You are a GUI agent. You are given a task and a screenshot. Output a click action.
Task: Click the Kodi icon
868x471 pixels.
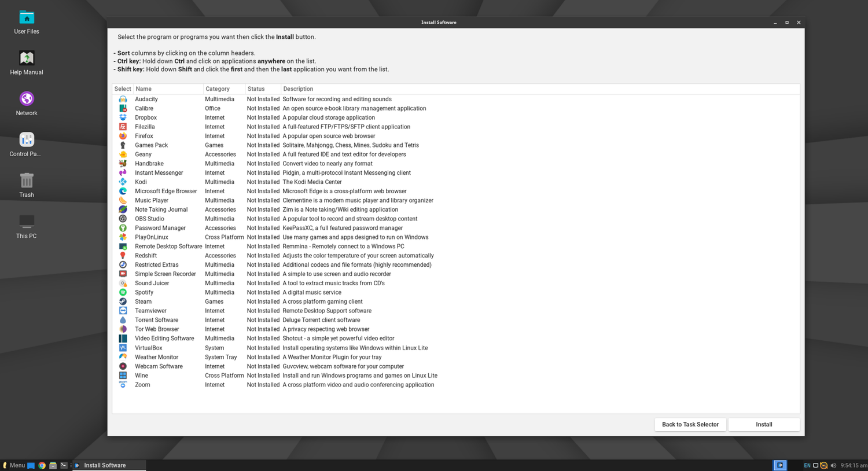point(123,182)
